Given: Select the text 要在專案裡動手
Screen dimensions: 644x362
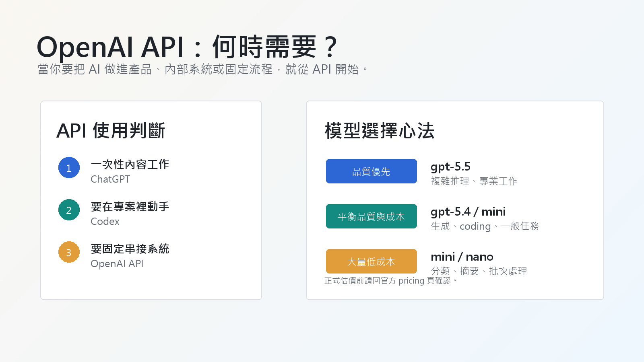Looking at the screenshot, I should click(130, 206).
